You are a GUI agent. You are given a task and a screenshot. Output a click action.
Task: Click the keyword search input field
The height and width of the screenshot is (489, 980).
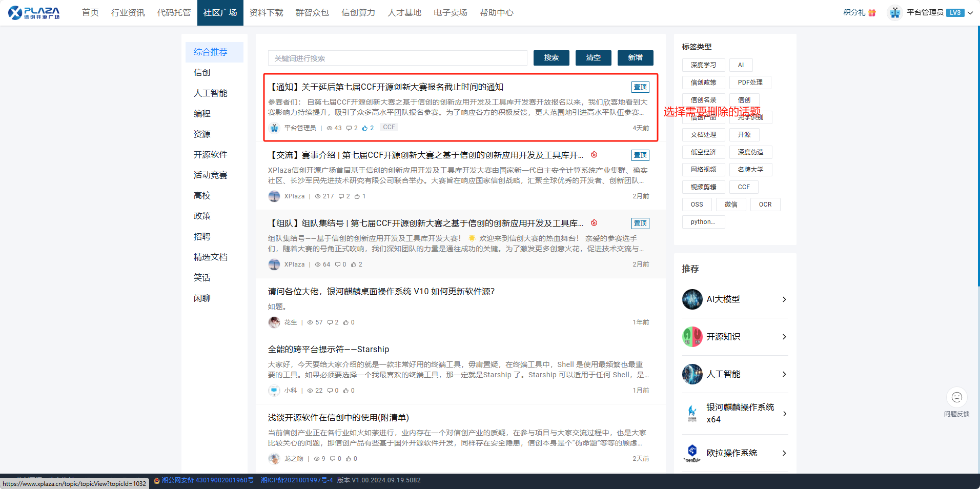click(397, 58)
